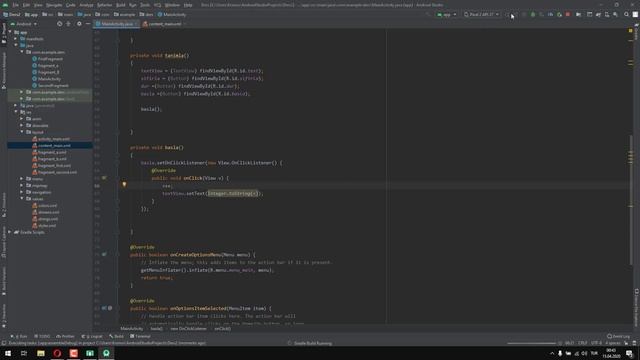Click the onClick breadcrumb at editor bottom
Viewport: 640px width, 360px height.
tap(222, 329)
